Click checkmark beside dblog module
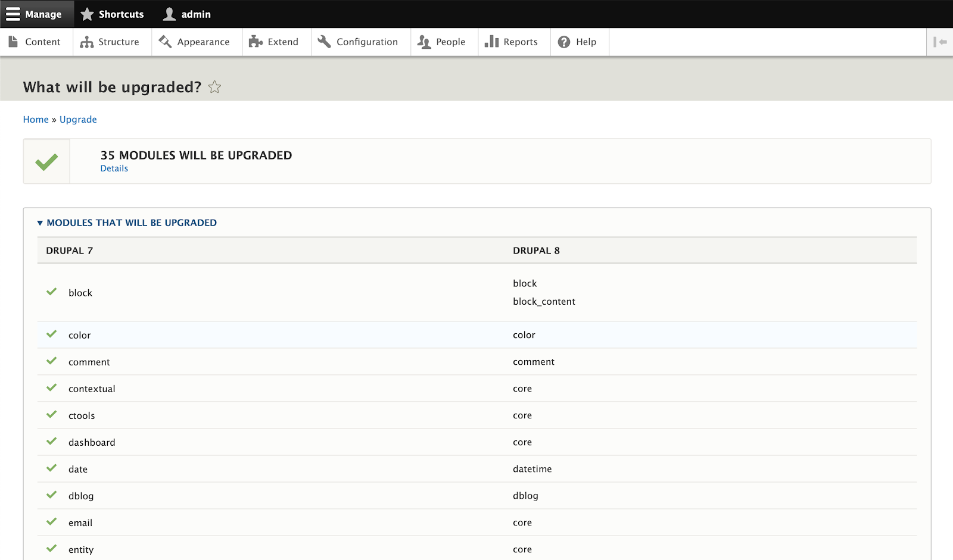The image size is (953, 560). [x=52, y=495]
